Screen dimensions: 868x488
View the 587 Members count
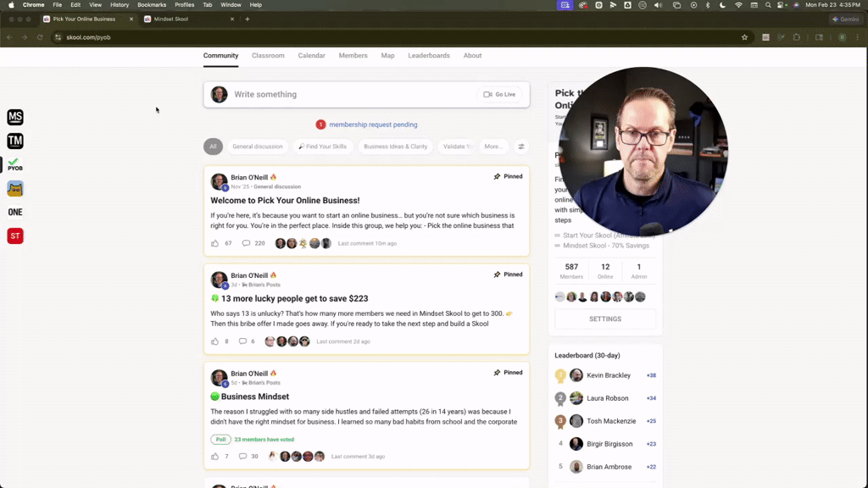point(571,270)
